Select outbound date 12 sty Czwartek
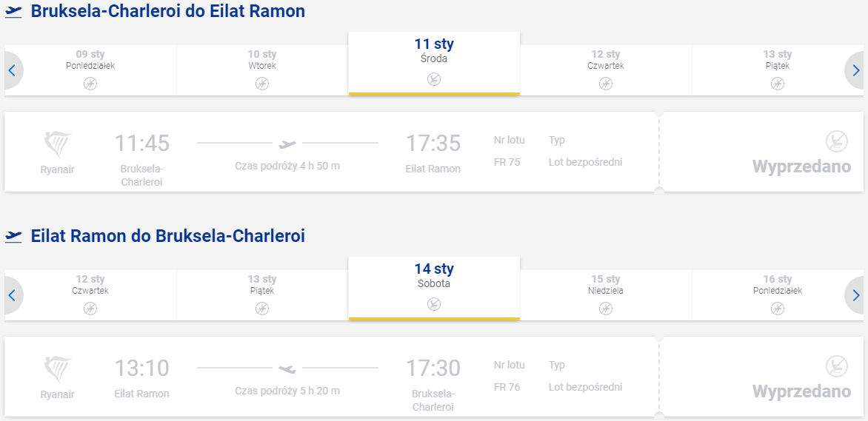 [x=606, y=70]
